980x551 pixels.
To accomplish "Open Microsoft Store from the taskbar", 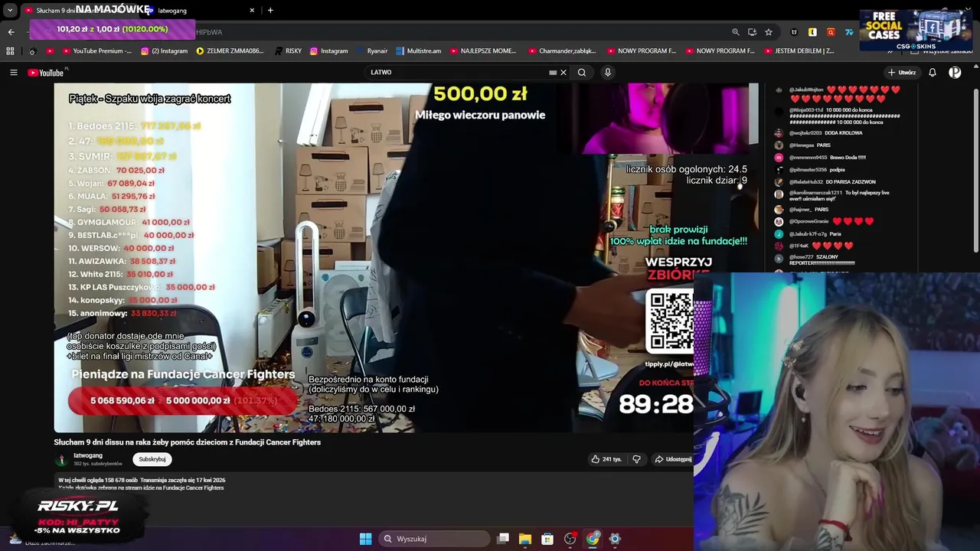I will [547, 539].
